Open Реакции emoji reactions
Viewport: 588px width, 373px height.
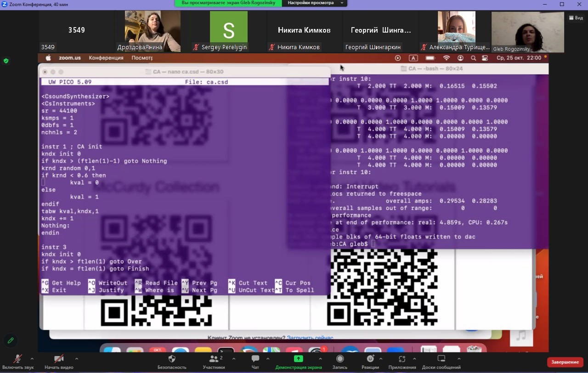pyautogui.click(x=370, y=359)
